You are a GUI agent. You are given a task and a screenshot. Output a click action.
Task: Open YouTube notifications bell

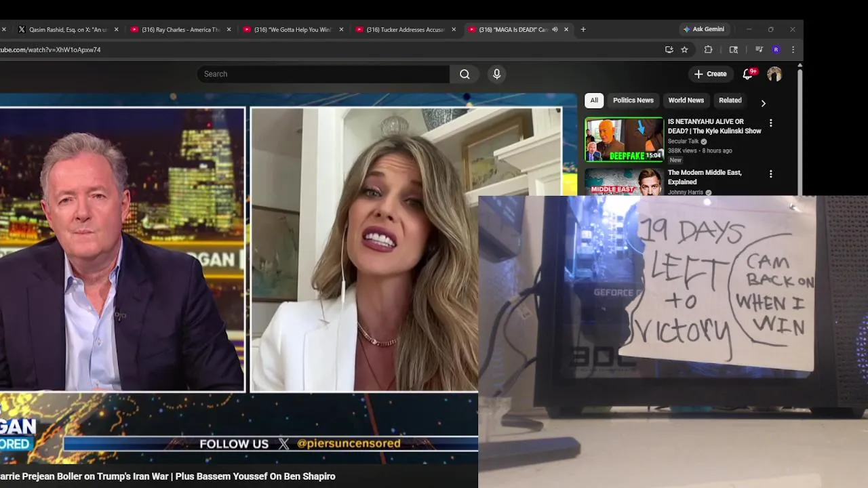coord(748,74)
